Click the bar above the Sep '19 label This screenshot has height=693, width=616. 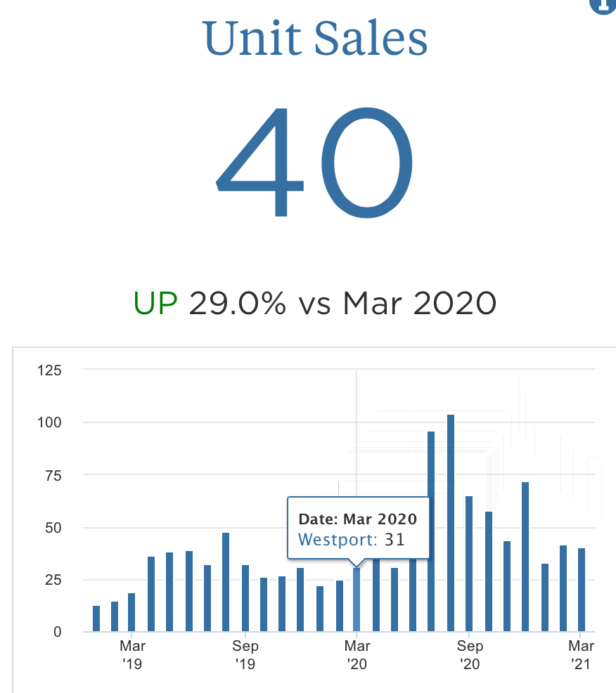coord(245,598)
